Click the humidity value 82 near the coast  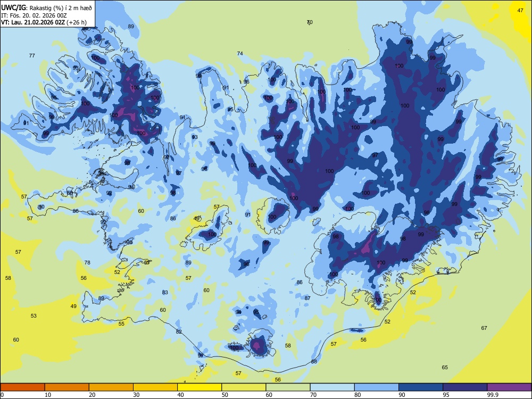click(x=179, y=332)
